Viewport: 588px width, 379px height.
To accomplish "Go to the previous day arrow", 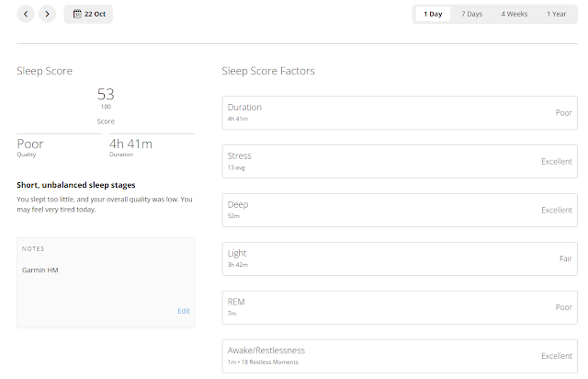I will click(x=26, y=14).
